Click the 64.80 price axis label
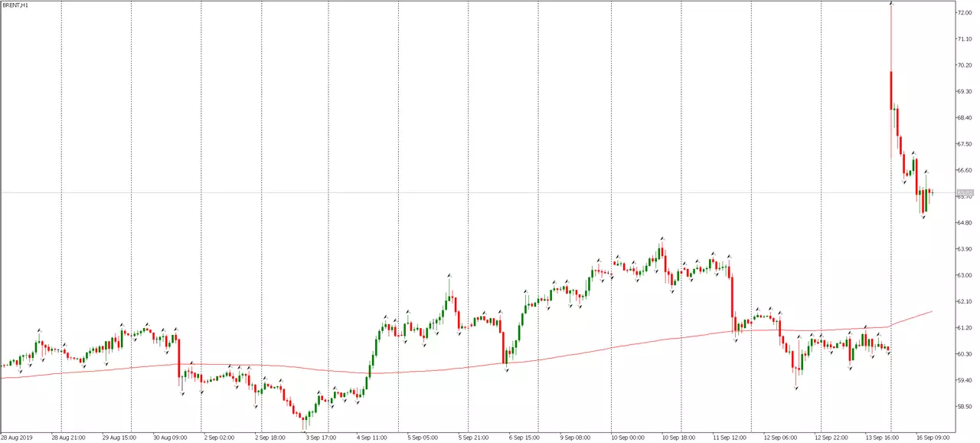Screen dimensions: 980x443 pos(965,223)
